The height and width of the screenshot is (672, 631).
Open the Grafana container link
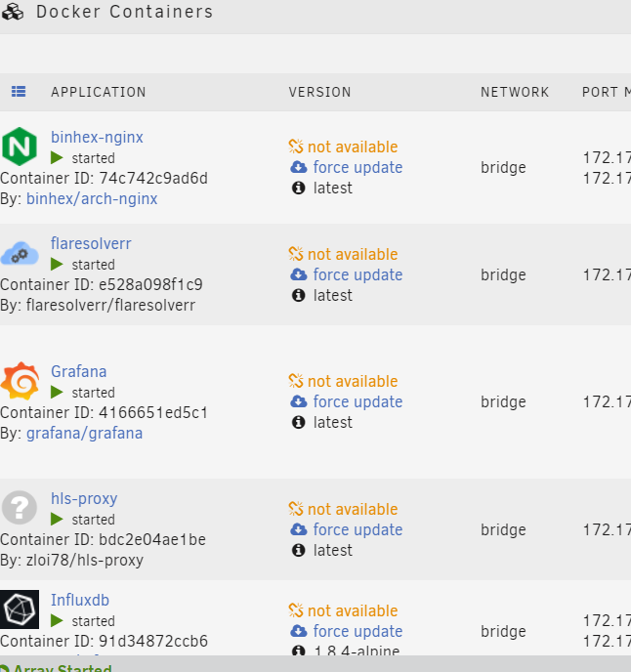(78, 371)
